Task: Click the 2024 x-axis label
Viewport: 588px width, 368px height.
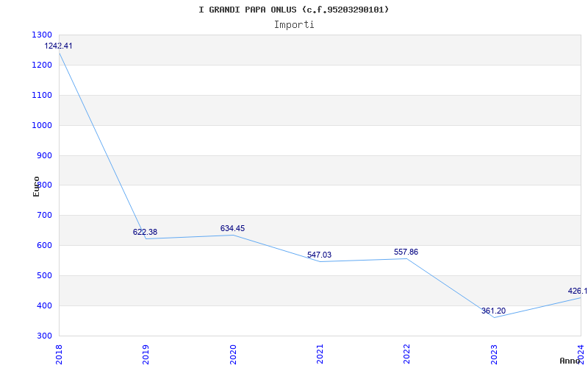Action: pos(581,354)
